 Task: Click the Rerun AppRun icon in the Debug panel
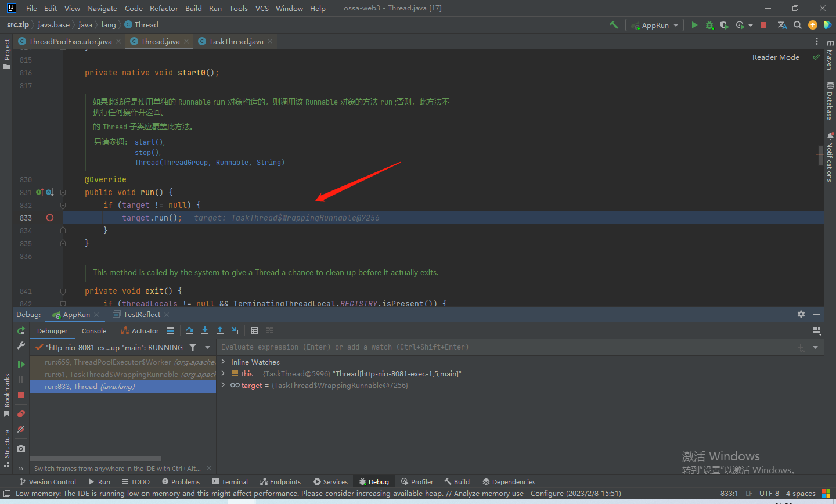point(21,330)
